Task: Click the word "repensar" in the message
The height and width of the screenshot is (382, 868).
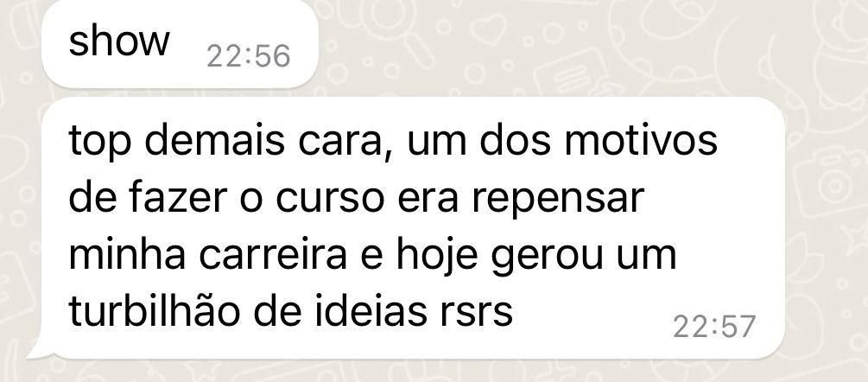Action: tap(558, 201)
